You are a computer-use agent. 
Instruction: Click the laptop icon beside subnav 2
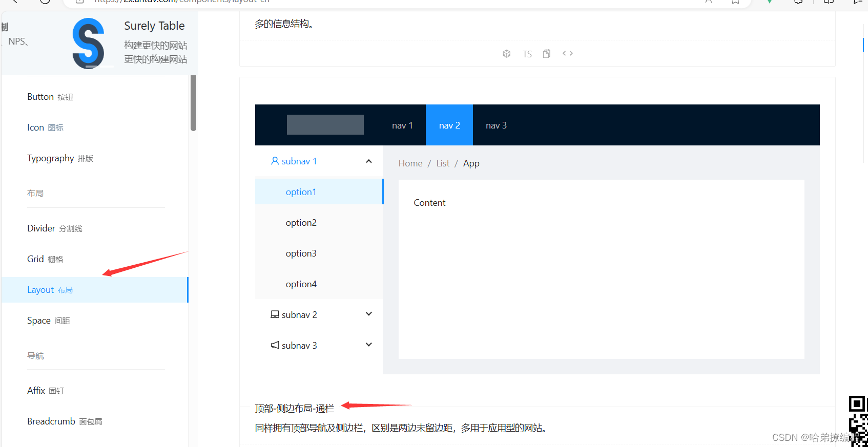(x=275, y=314)
